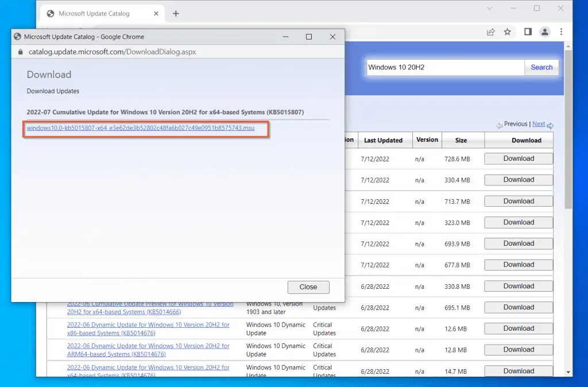Open 2022-06 Cumulative Update Preview x64 KB5014666 link

[150, 308]
